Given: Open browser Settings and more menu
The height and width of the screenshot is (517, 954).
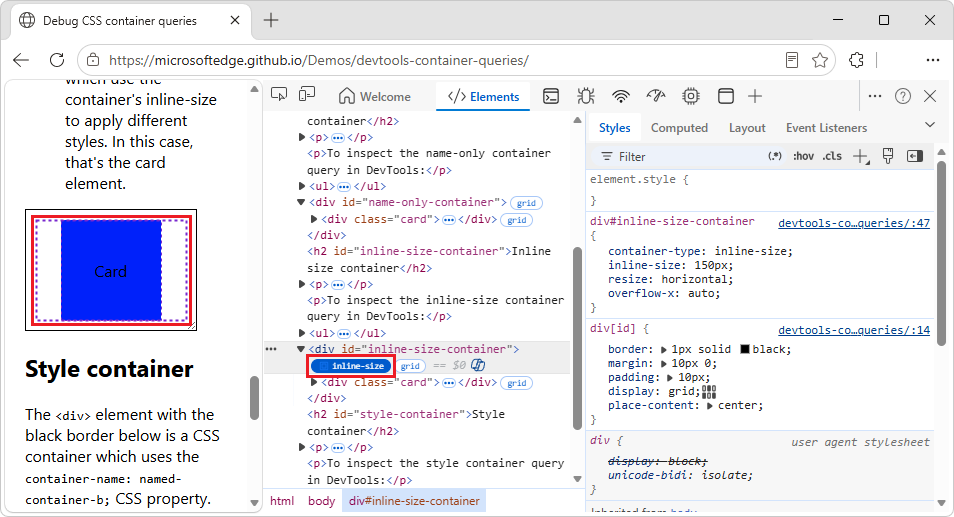Looking at the screenshot, I should click(933, 60).
